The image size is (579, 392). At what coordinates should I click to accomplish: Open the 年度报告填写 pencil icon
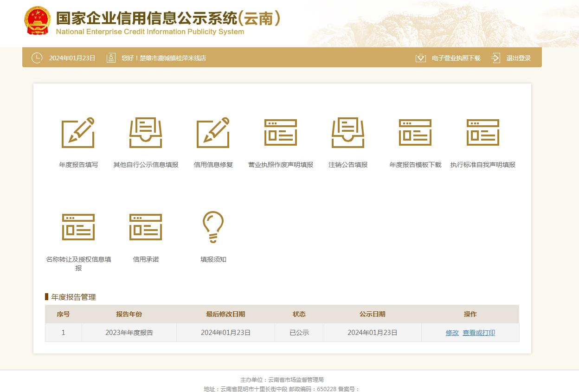[78, 133]
